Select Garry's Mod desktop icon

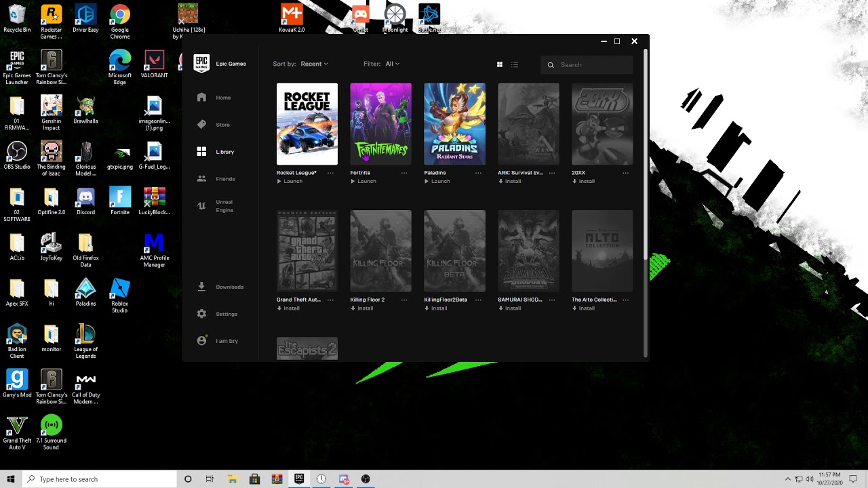click(17, 383)
